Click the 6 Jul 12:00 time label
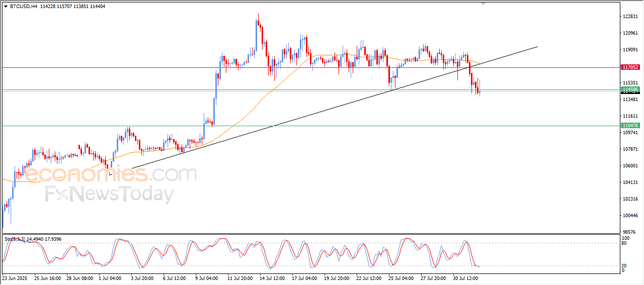Image resolution: width=644 pixels, height=285 pixels. [x=176, y=278]
